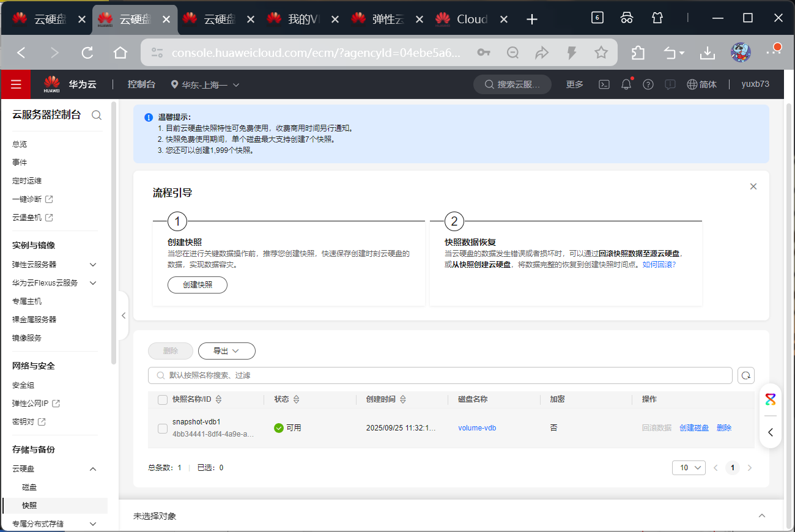
Task: Click the browser address bar URL
Action: [316, 53]
